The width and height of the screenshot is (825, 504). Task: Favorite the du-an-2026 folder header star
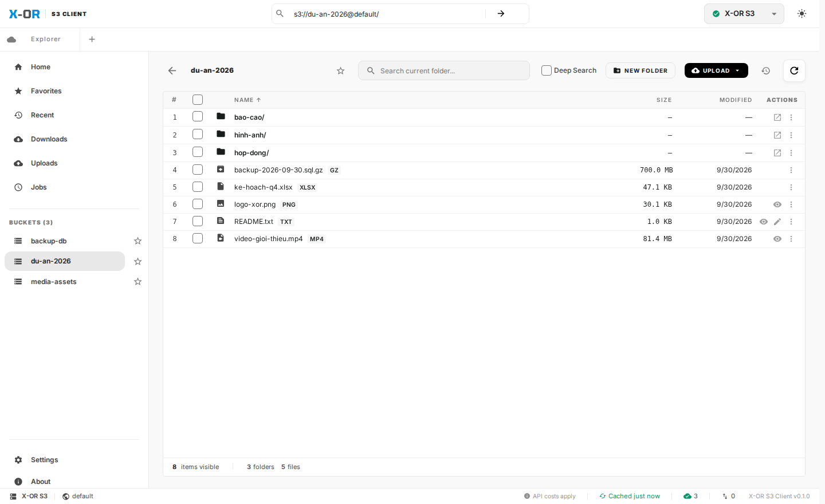pos(340,70)
